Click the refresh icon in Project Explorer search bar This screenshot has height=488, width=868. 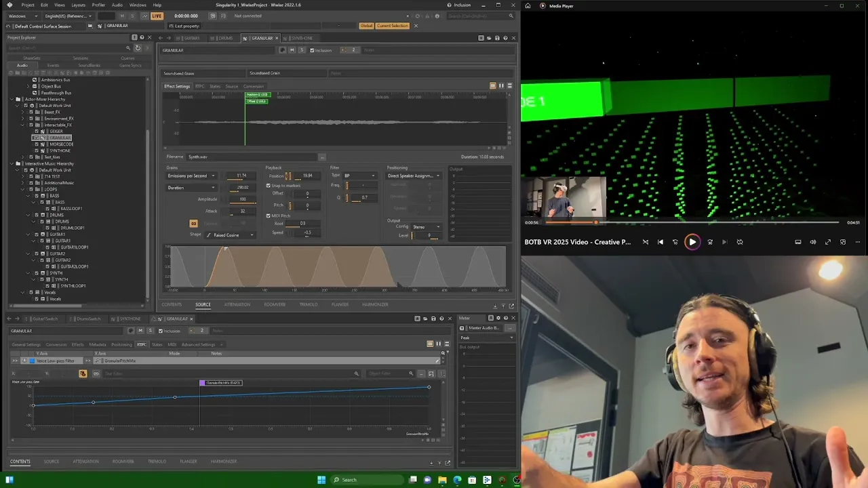[138, 48]
